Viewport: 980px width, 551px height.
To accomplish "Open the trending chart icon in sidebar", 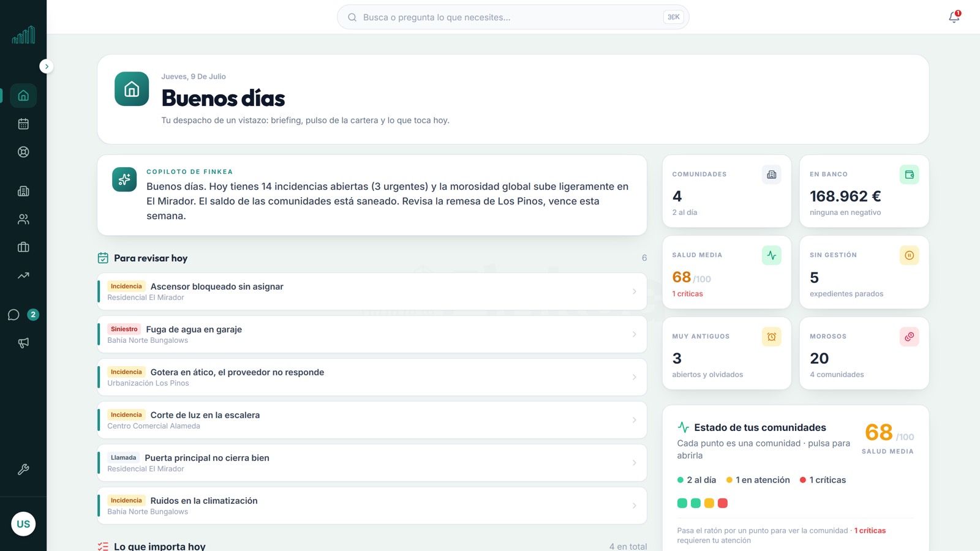I will click(x=23, y=275).
